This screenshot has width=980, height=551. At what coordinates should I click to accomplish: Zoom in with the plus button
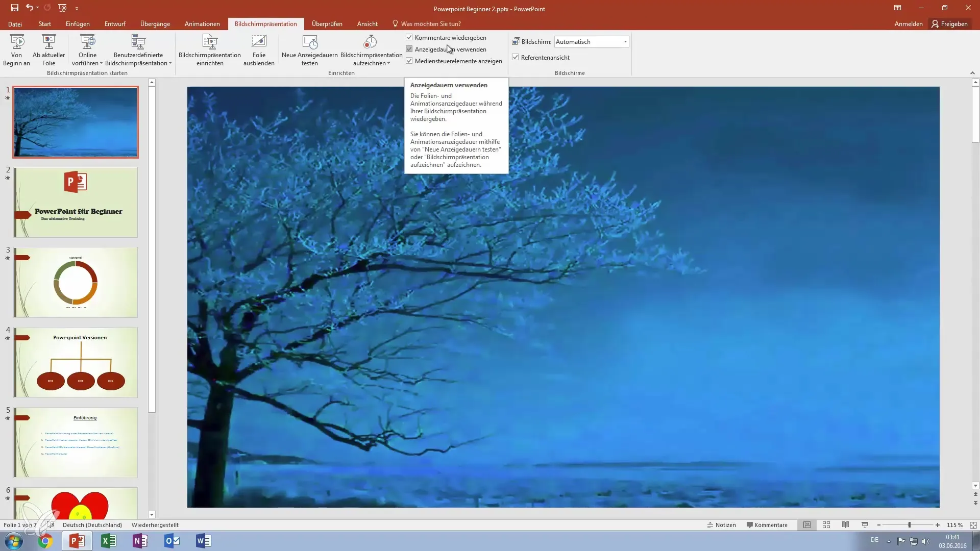pos(938,524)
